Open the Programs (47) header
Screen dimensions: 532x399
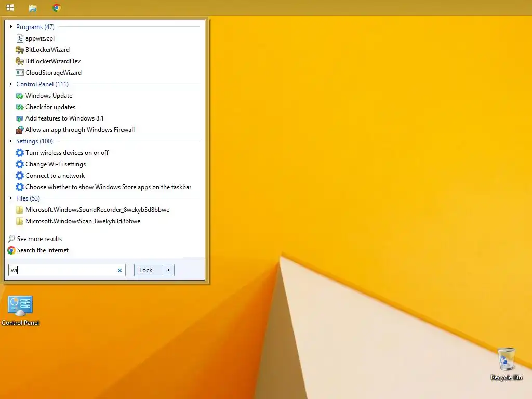[35, 27]
